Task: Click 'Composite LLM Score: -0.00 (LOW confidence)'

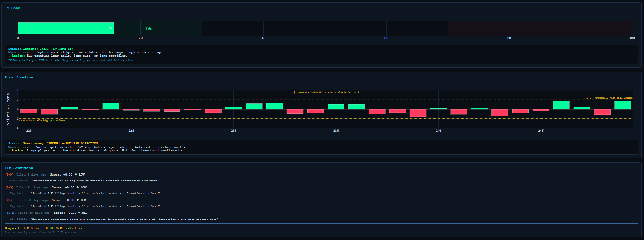Action: [x=45, y=228]
